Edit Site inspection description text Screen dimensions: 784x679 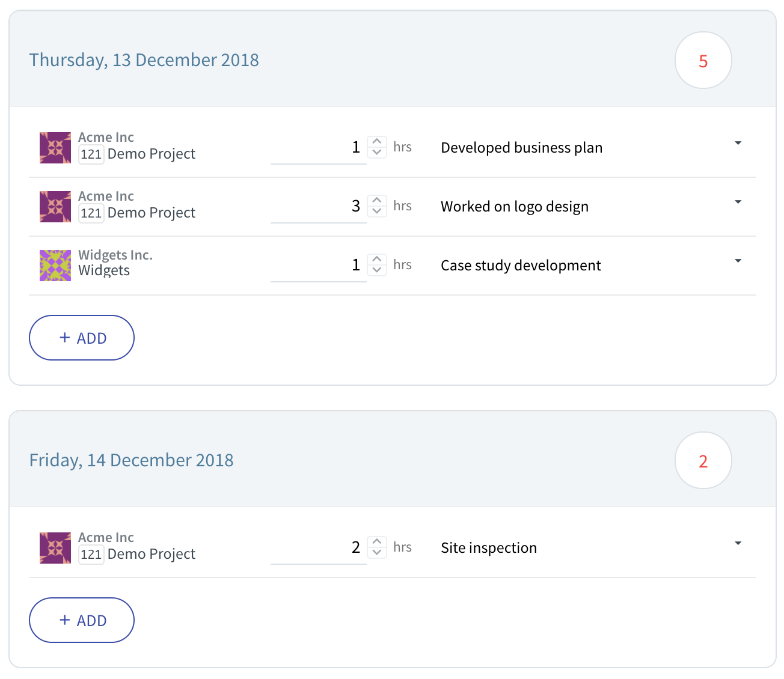tap(489, 548)
